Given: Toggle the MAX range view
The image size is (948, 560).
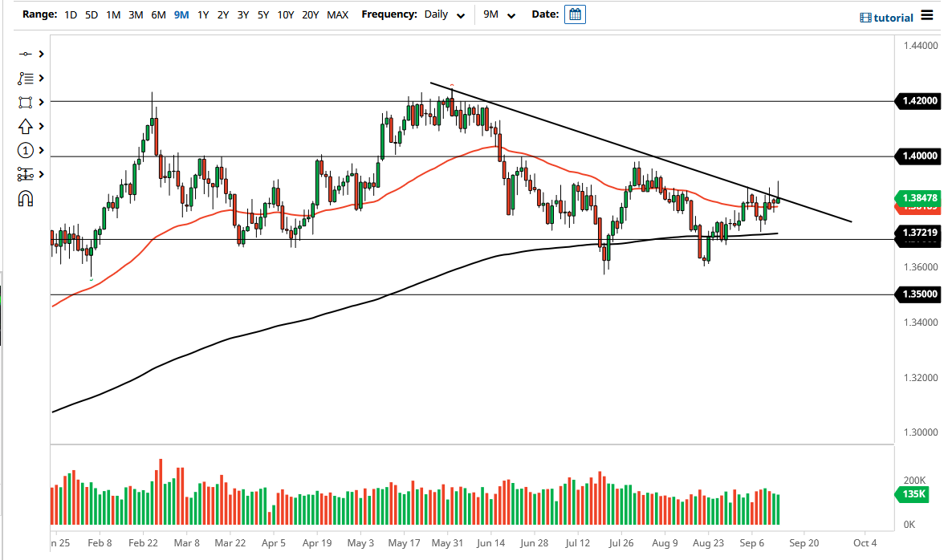Looking at the screenshot, I should [x=338, y=14].
